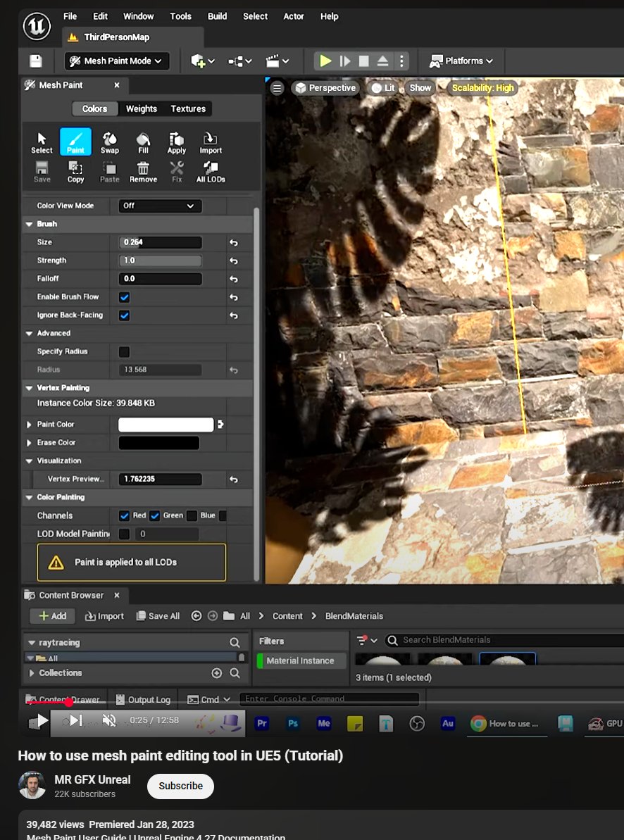Click Save All in Content Browser

click(x=158, y=616)
